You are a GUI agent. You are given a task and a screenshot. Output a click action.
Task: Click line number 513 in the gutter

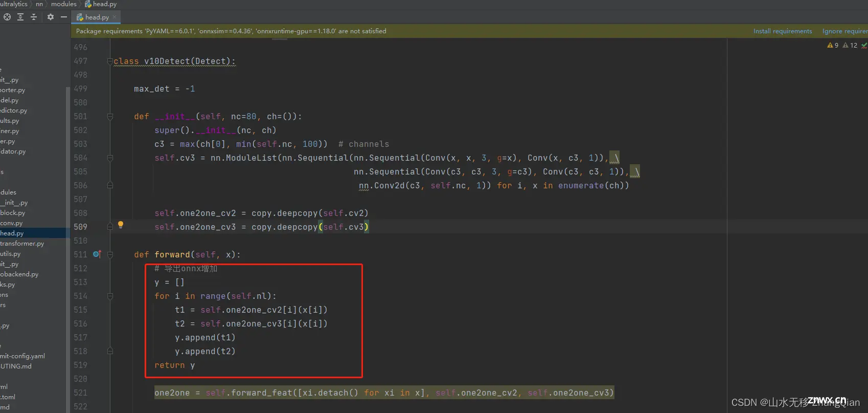click(x=80, y=282)
